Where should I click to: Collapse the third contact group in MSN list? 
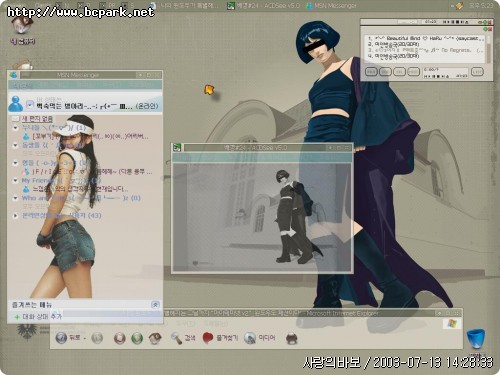[15, 163]
